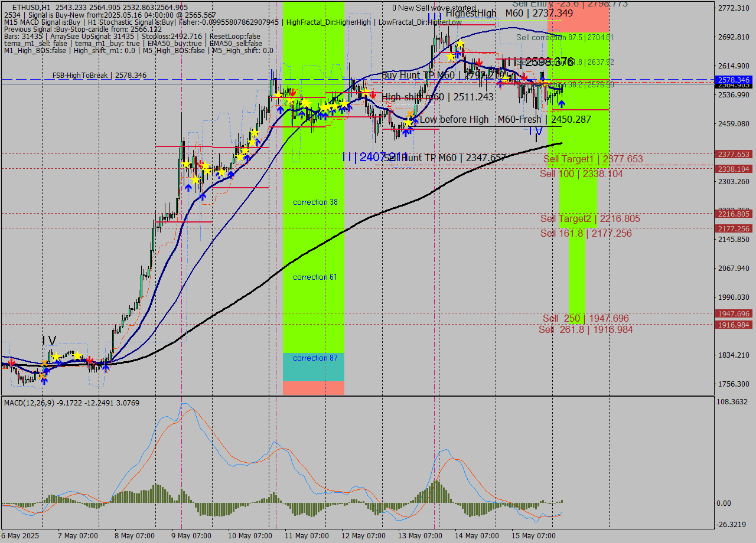Select the black IV wave label near 7 May
This screenshot has height=543, width=756.
[x=49, y=341]
